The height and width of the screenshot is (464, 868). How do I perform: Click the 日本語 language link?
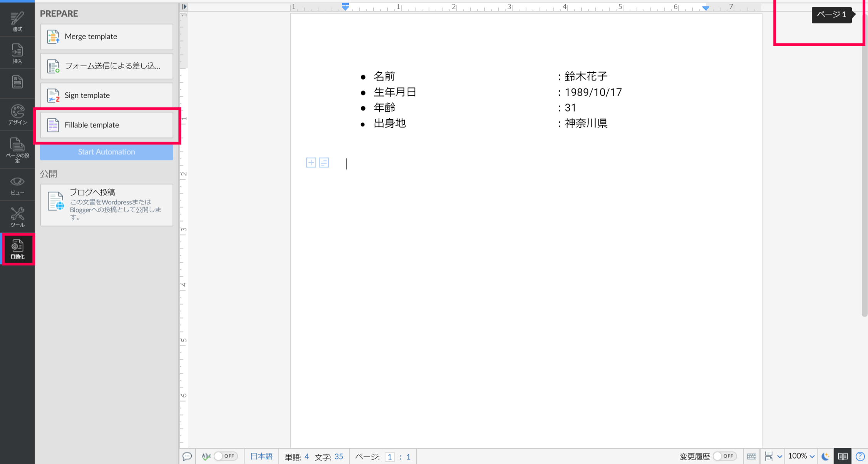261,456
